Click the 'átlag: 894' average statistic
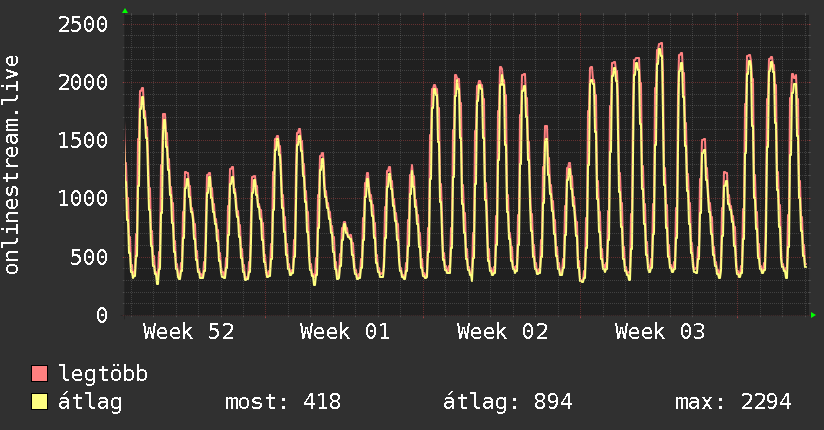Image resolution: width=824 pixels, height=430 pixels. click(507, 402)
